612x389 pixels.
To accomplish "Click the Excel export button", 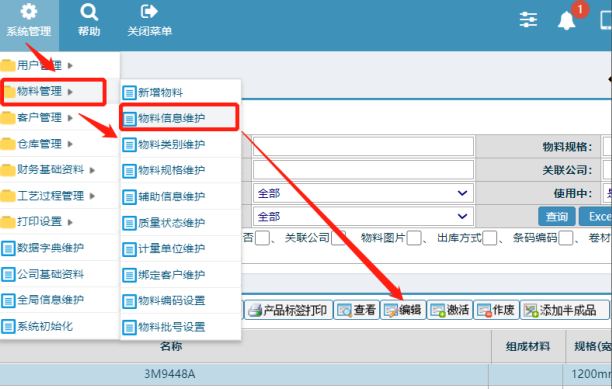I will [595, 217].
